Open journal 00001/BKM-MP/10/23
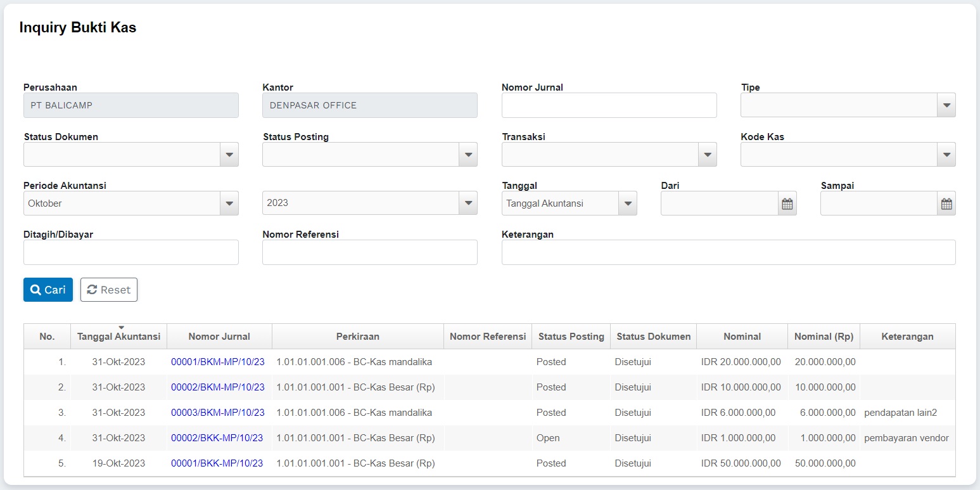The image size is (980, 490). click(x=217, y=362)
